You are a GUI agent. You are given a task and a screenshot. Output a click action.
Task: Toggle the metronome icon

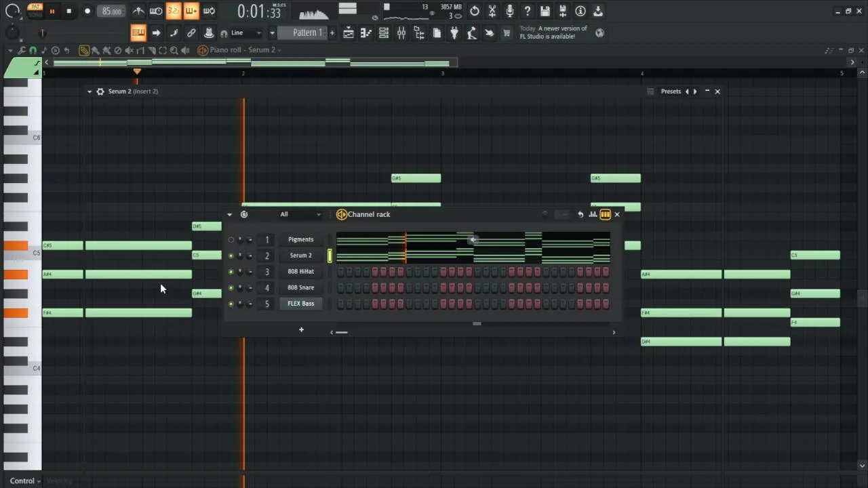click(x=138, y=11)
